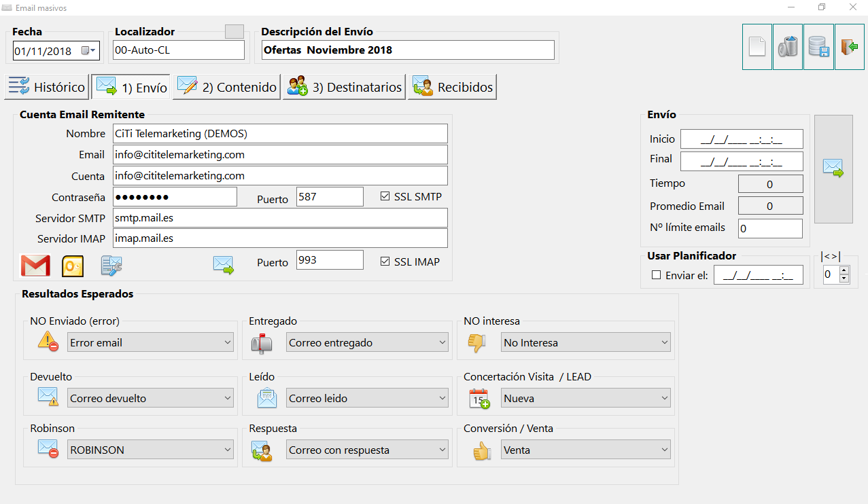Increase the |<>| spinner value
868x504 pixels.
(844, 270)
